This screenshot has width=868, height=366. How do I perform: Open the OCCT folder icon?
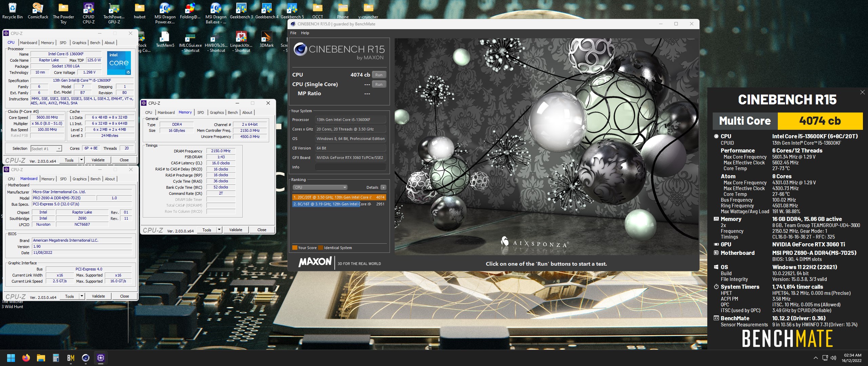click(317, 11)
